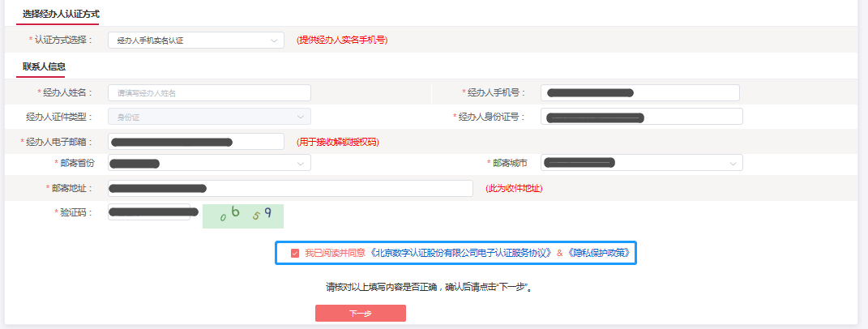Click the 提供经办人实名手机号 hint text
This screenshot has height=329, width=868.
pyautogui.click(x=342, y=40)
